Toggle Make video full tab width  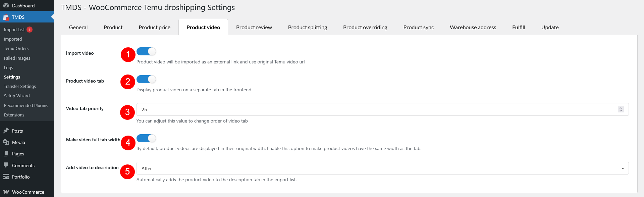(146, 138)
